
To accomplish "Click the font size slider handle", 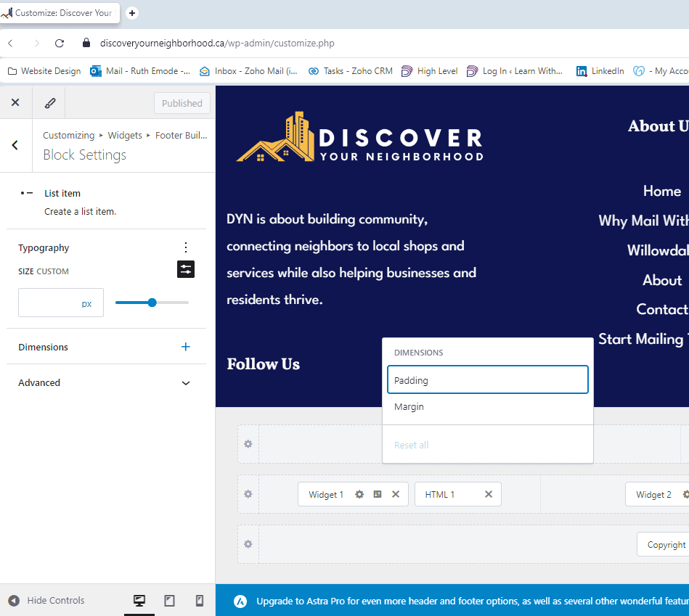I will click(152, 303).
